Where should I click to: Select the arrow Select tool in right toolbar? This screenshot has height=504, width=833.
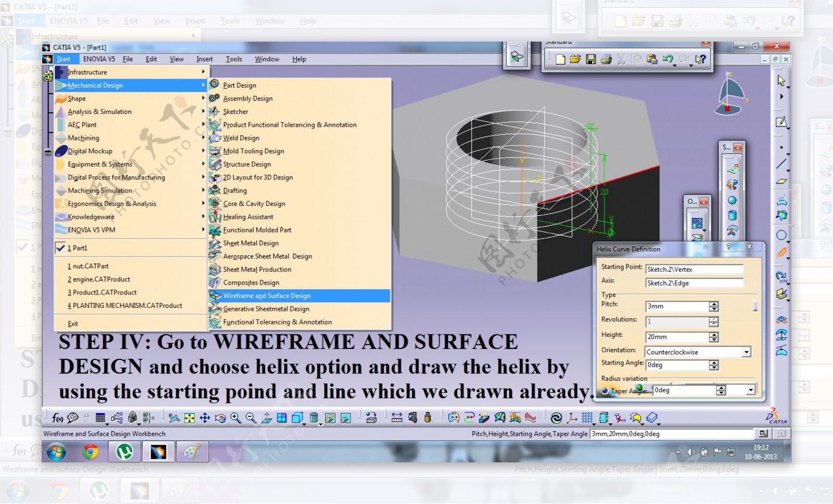(x=781, y=81)
